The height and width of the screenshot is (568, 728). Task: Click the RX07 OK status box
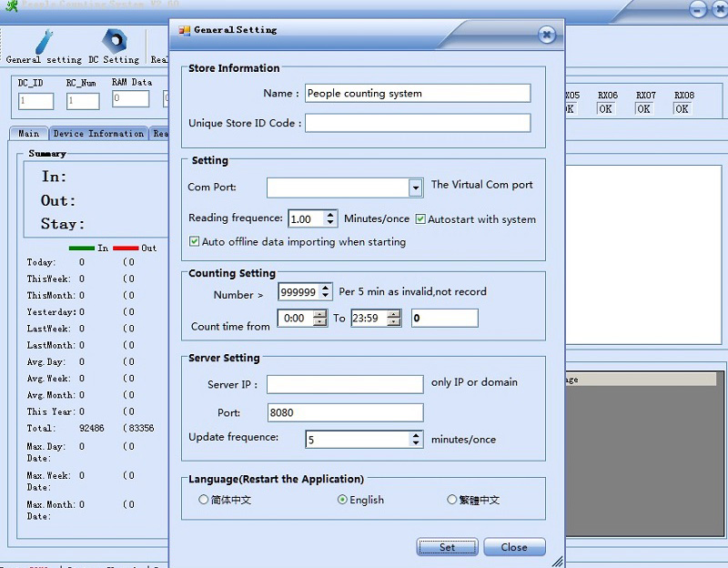point(643,109)
